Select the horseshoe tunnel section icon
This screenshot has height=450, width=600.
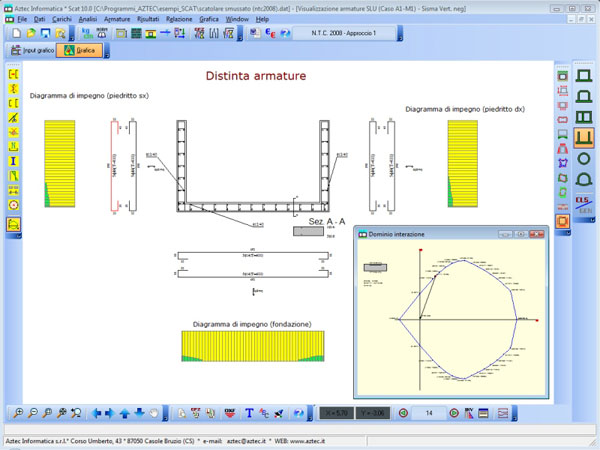(x=584, y=179)
